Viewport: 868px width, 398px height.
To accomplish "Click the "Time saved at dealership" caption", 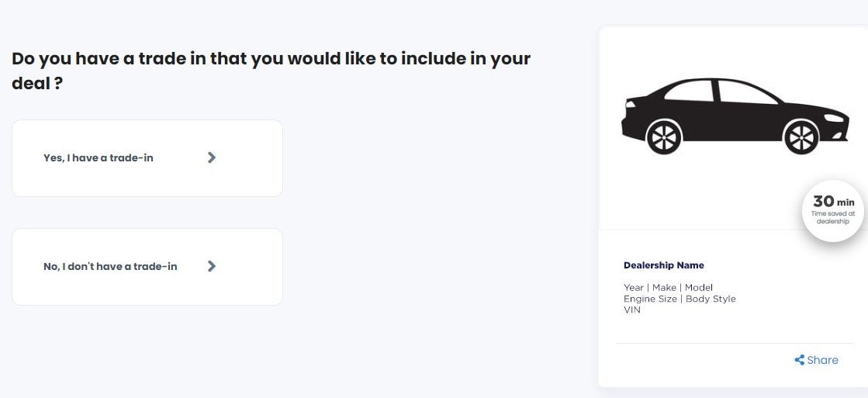I will pos(833,217).
